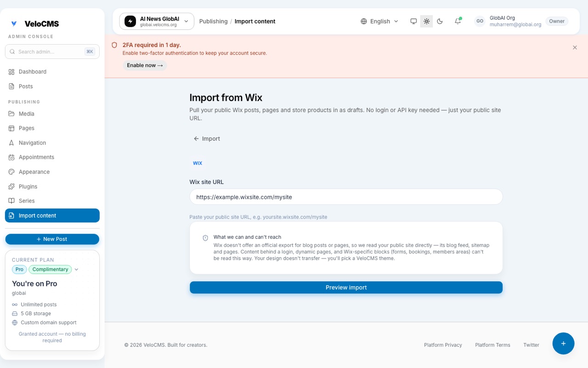
Task: Click the Import from Wix heading
Action: (226, 98)
